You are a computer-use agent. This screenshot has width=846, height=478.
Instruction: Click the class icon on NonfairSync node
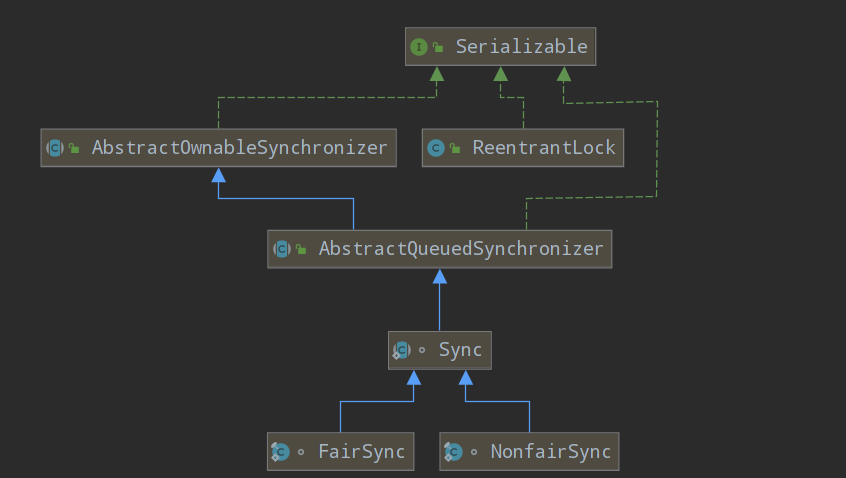coord(453,452)
